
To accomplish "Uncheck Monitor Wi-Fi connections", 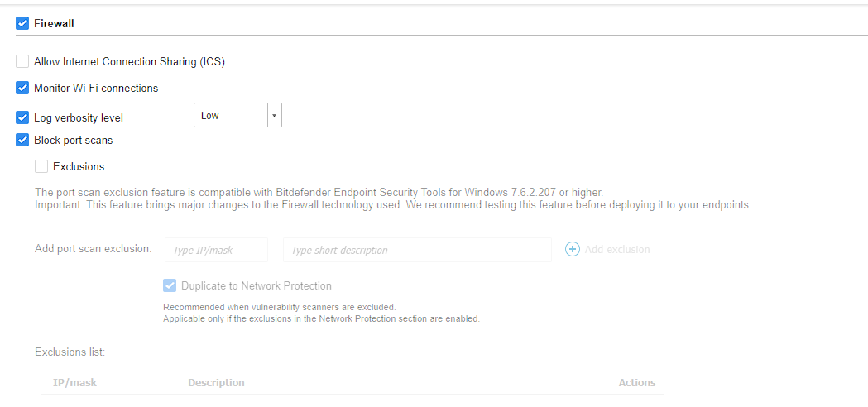I will click(x=22, y=88).
